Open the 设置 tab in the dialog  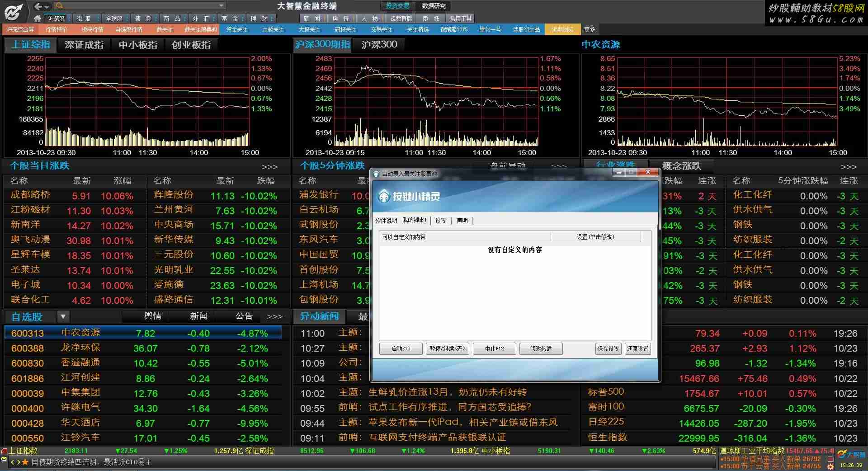[x=440, y=221]
